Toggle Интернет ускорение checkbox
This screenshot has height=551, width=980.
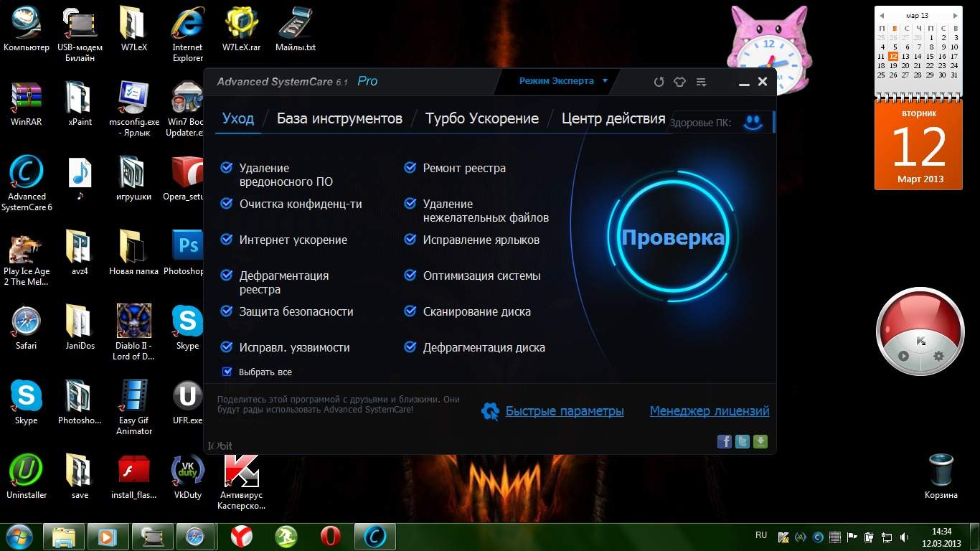pos(226,240)
